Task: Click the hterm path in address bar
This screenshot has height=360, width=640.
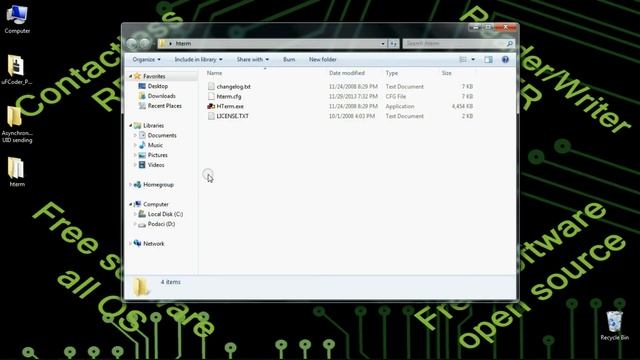Action: 183,43
